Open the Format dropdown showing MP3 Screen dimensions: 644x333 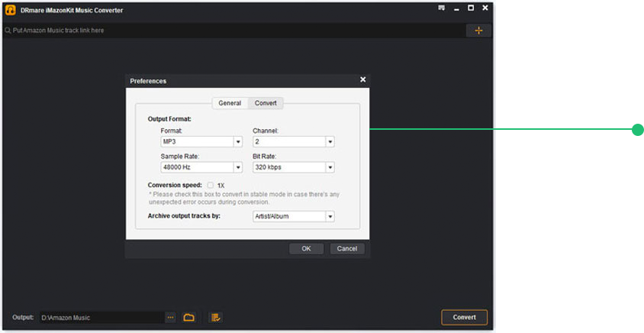pyautogui.click(x=201, y=142)
